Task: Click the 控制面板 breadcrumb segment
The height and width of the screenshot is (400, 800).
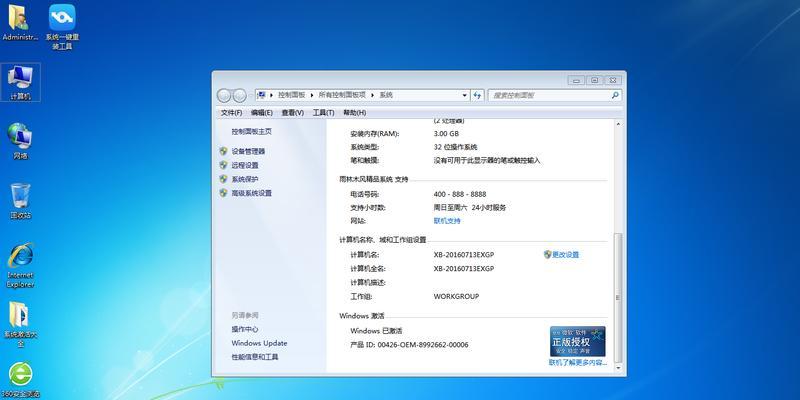Action: click(x=291, y=95)
